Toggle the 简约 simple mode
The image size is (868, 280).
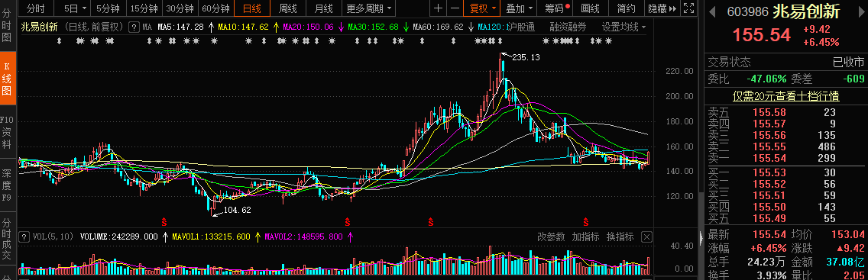pos(627,8)
